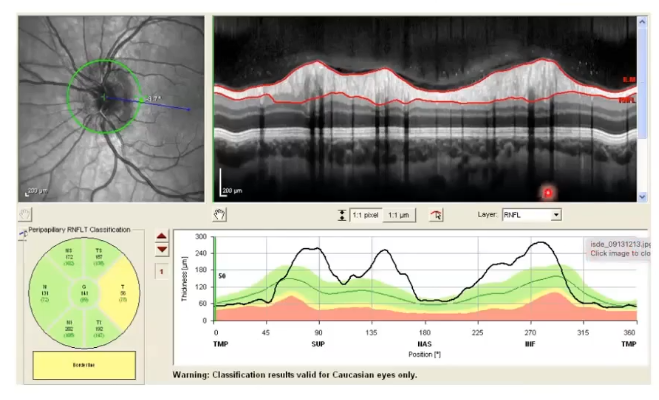Select the N nasal sector
This screenshot has width=659, height=400.
point(45,293)
